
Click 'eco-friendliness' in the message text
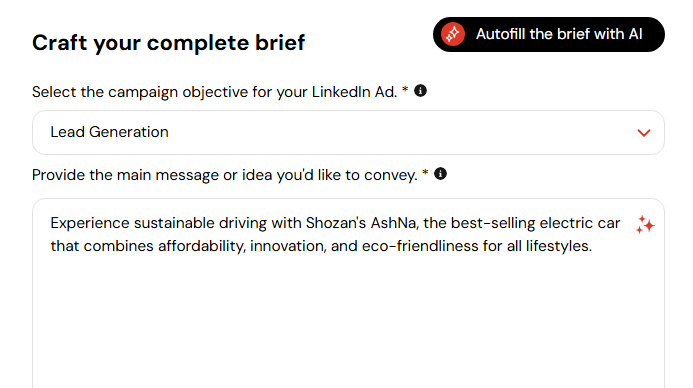pyautogui.click(x=420, y=246)
